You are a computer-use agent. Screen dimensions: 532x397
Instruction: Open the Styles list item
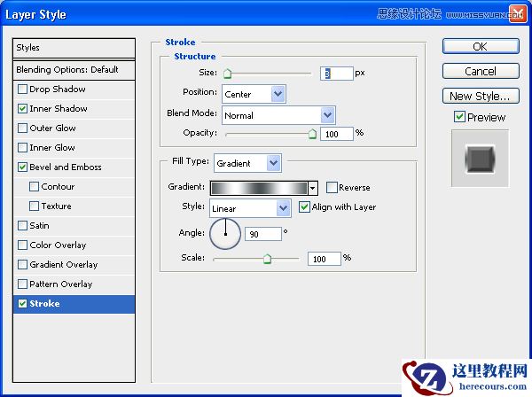tap(74, 48)
